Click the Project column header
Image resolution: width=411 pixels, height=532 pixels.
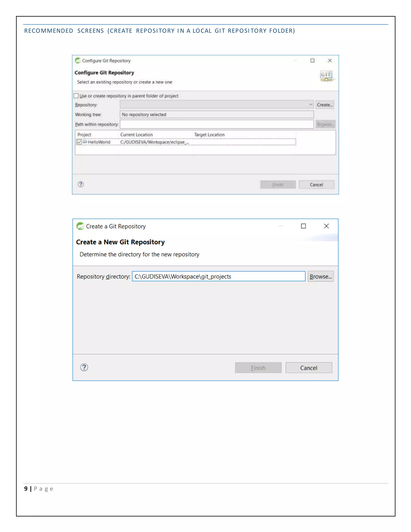click(x=84, y=135)
